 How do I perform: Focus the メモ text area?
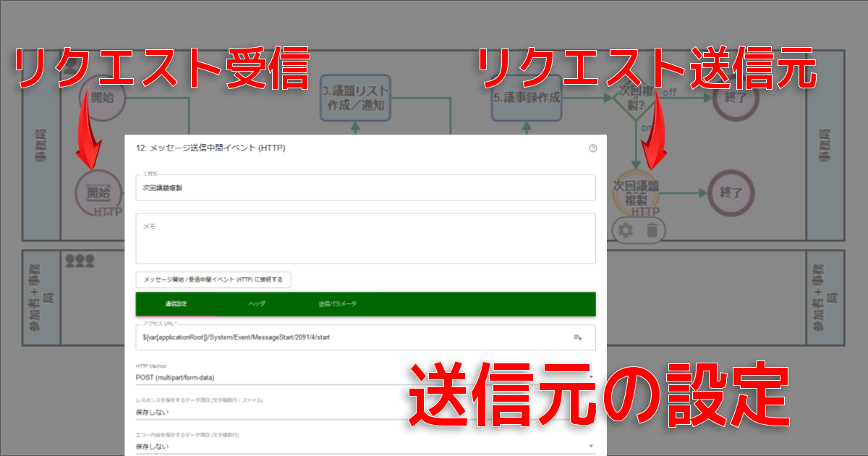[365, 238]
